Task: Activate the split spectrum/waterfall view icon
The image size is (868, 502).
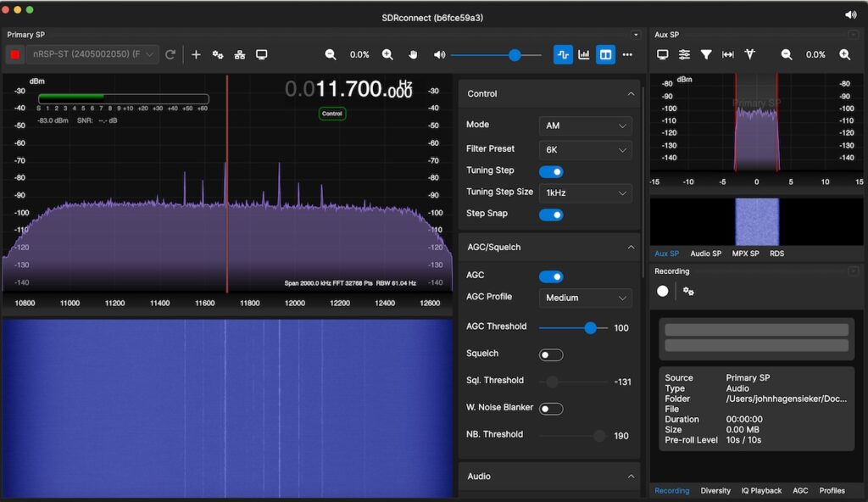Action: [x=605, y=53]
